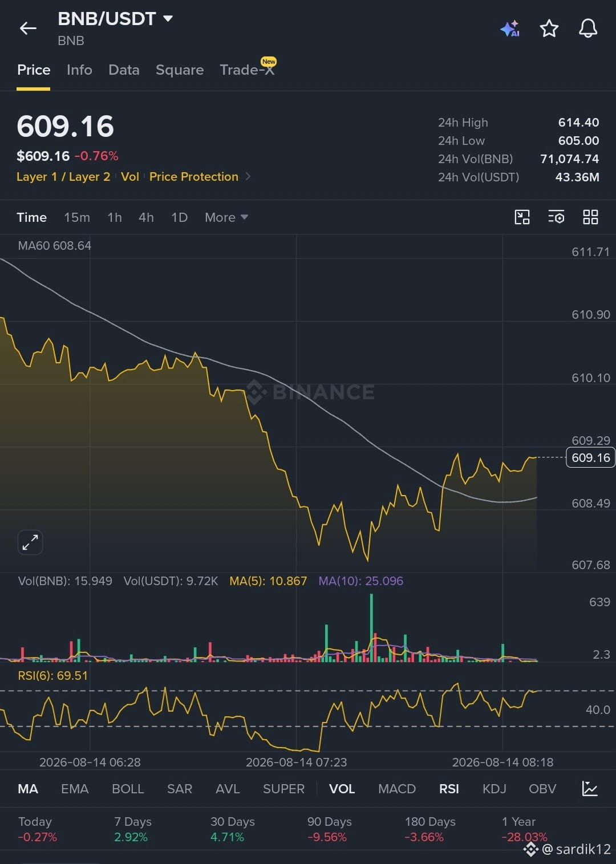
Task: Add BNB/USDT to favorites star
Action: point(549,28)
